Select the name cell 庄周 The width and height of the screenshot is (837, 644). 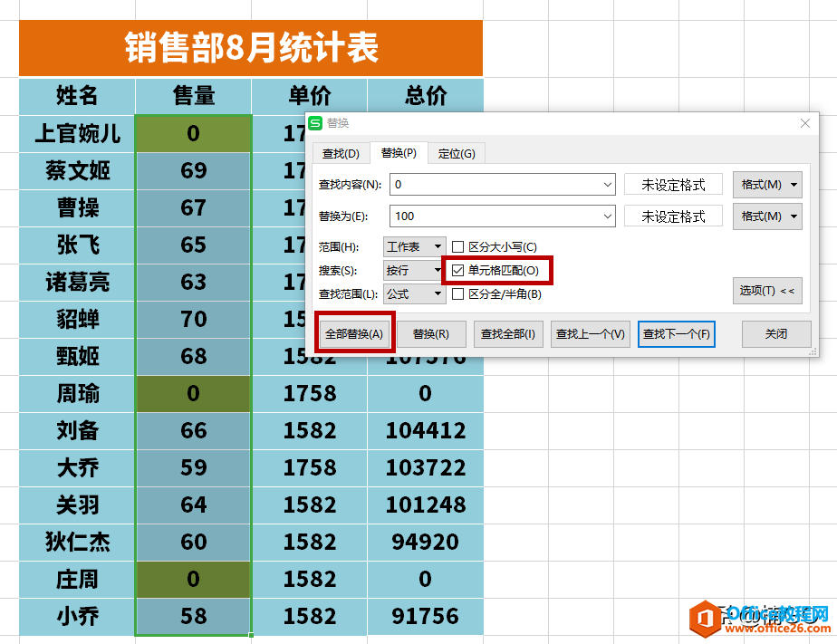[x=77, y=579]
